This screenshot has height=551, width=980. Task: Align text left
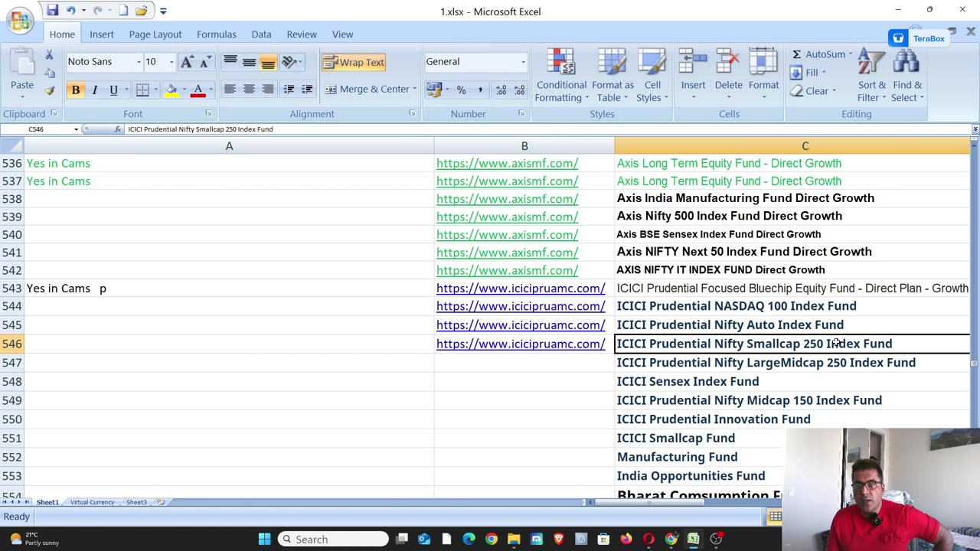coord(230,90)
